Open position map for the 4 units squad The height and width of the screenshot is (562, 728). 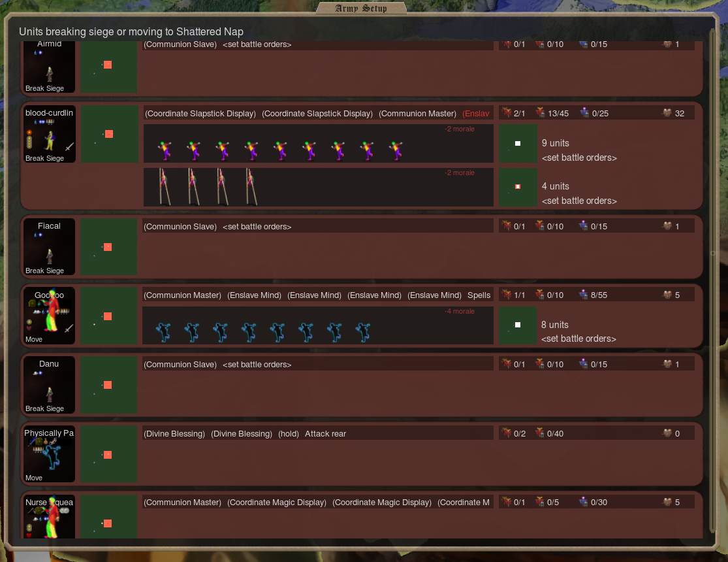518,187
